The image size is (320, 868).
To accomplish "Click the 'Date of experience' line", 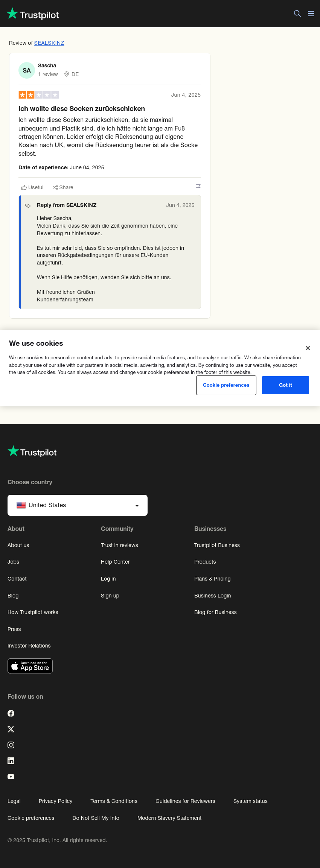I will click(61, 167).
